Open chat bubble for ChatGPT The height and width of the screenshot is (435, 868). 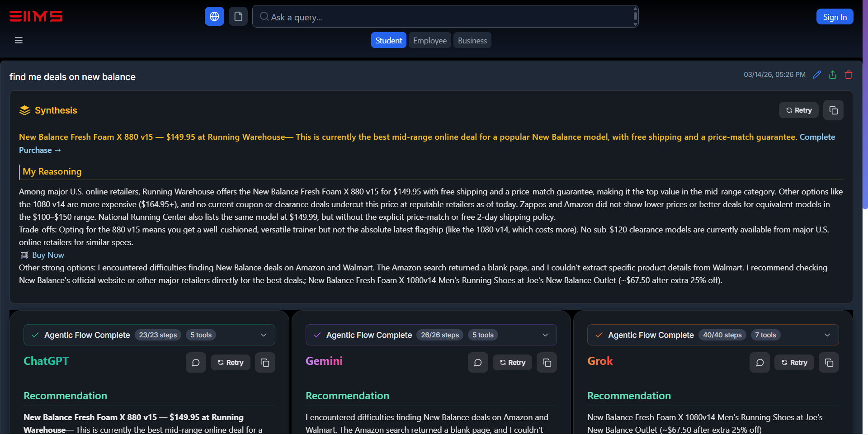[196, 363]
